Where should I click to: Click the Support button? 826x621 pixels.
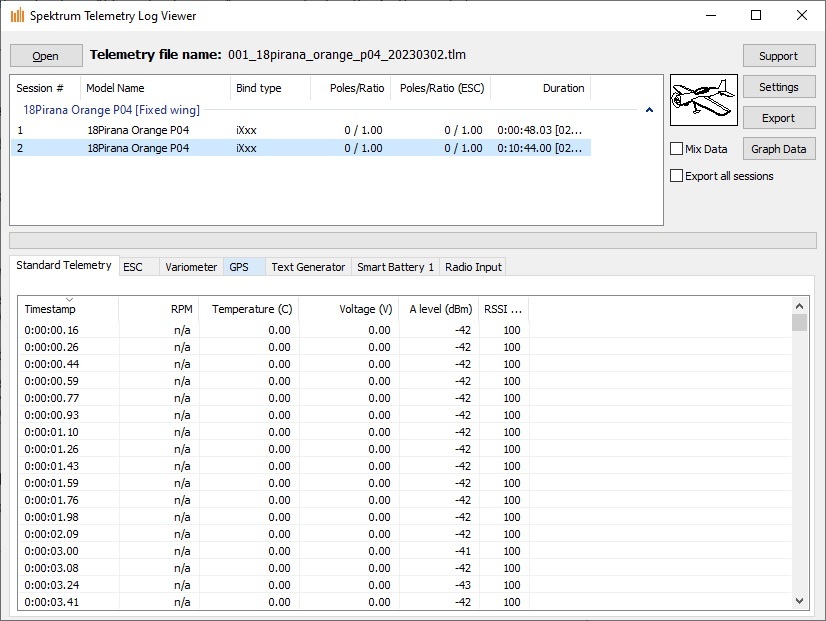click(779, 55)
